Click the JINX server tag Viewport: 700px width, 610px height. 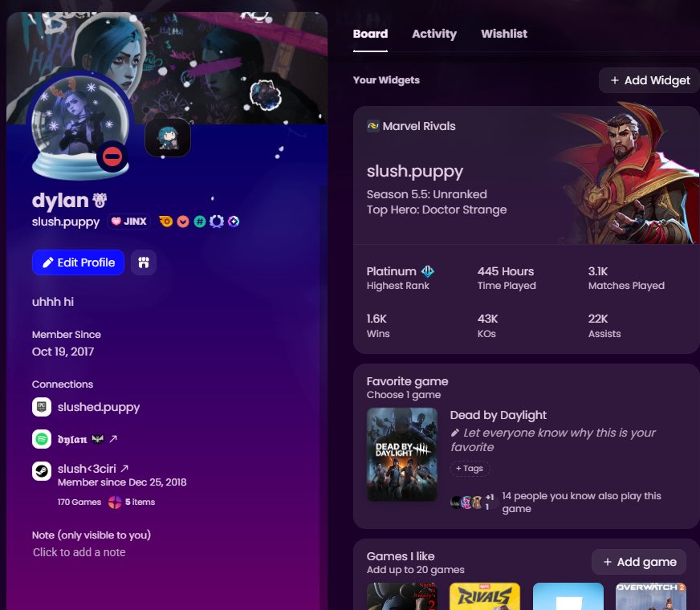point(129,222)
